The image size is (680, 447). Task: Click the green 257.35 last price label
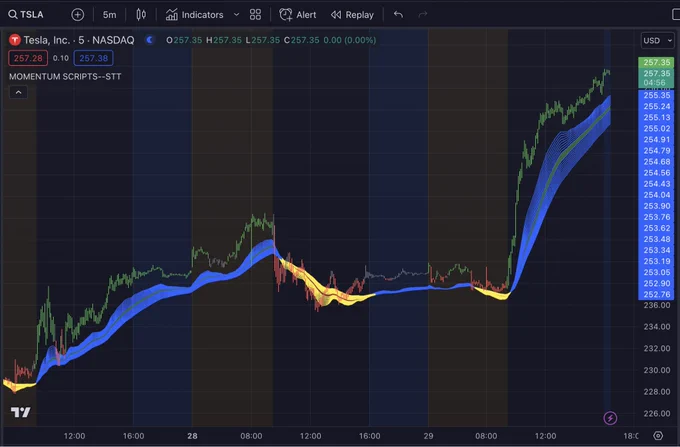[656, 62]
